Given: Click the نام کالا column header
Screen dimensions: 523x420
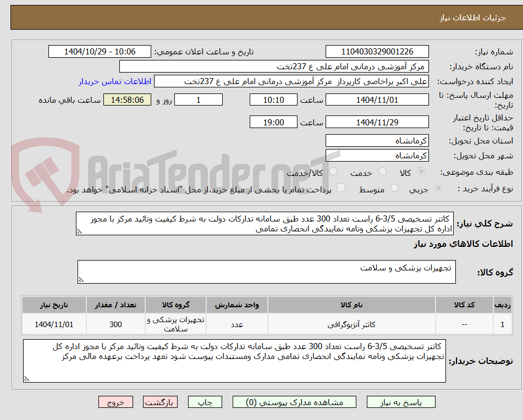Looking at the screenshot, I should (351, 305).
